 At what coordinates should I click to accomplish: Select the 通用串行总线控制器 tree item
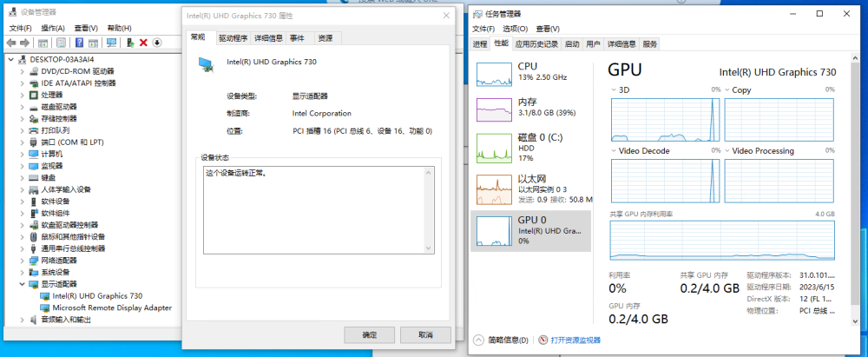pyautogui.click(x=73, y=248)
